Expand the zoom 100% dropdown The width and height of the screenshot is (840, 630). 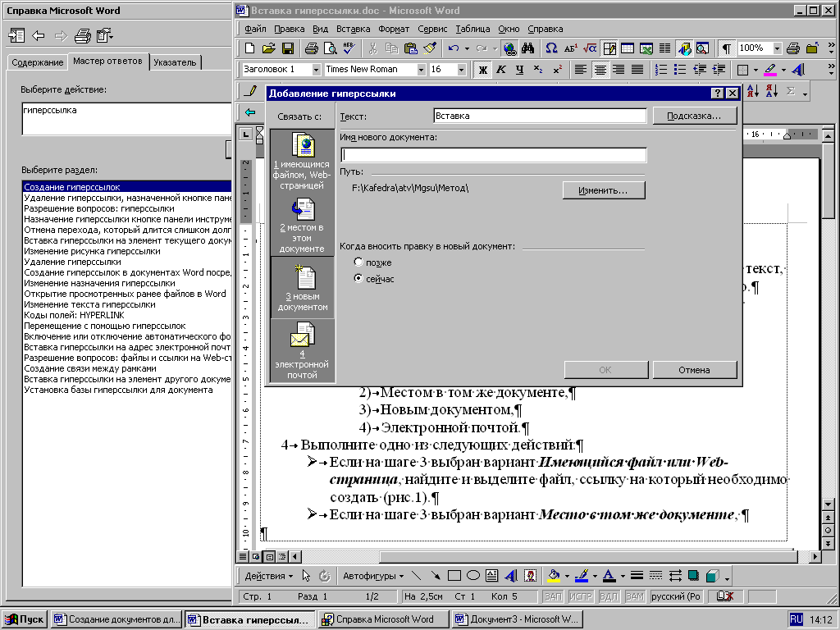(777, 48)
